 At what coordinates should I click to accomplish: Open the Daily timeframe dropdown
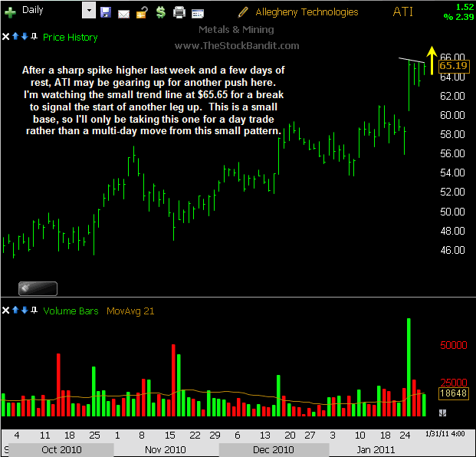[x=89, y=12]
